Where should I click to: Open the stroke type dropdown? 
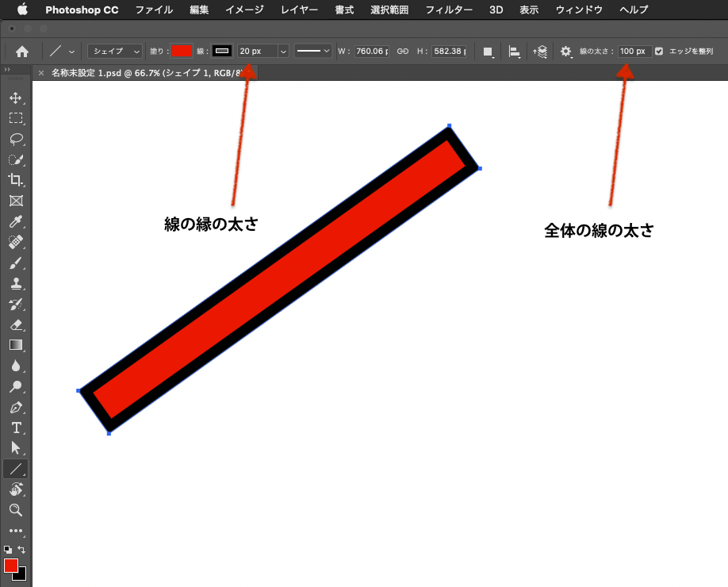coord(312,51)
